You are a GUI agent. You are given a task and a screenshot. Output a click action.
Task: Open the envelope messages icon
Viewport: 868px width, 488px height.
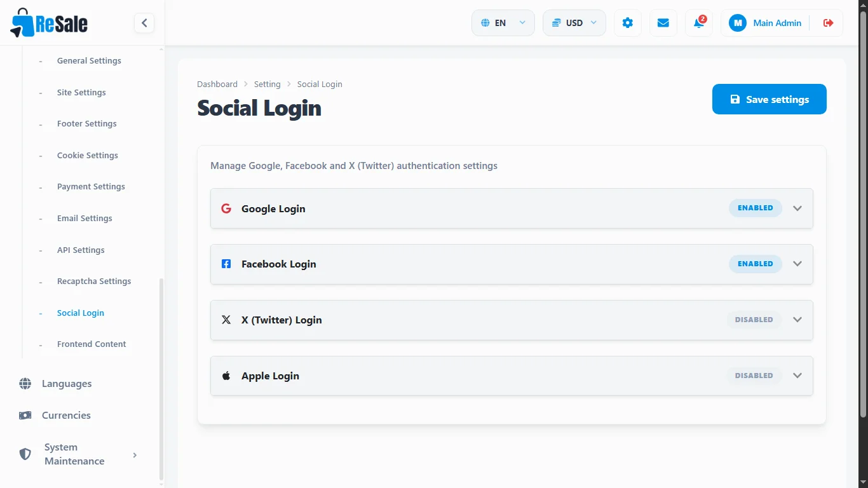663,23
